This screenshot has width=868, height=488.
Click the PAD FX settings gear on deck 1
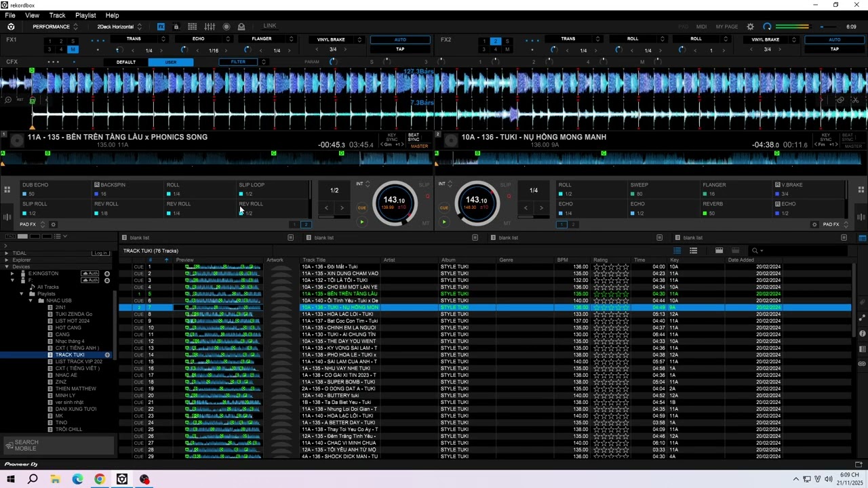click(54, 224)
